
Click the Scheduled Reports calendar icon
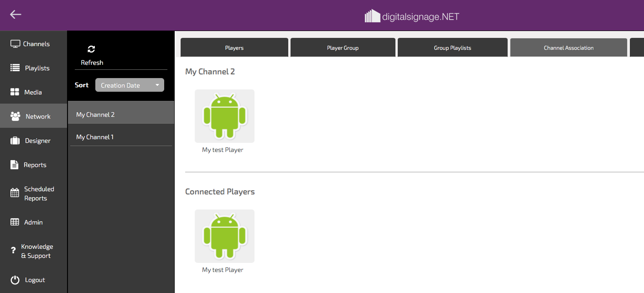(x=15, y=193)
